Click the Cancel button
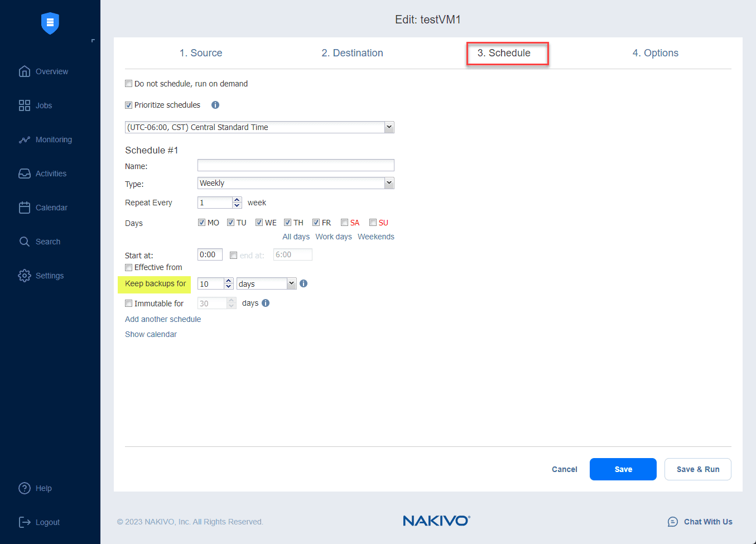The height and width of the screenshot is (544, 756). pos(565,469)
